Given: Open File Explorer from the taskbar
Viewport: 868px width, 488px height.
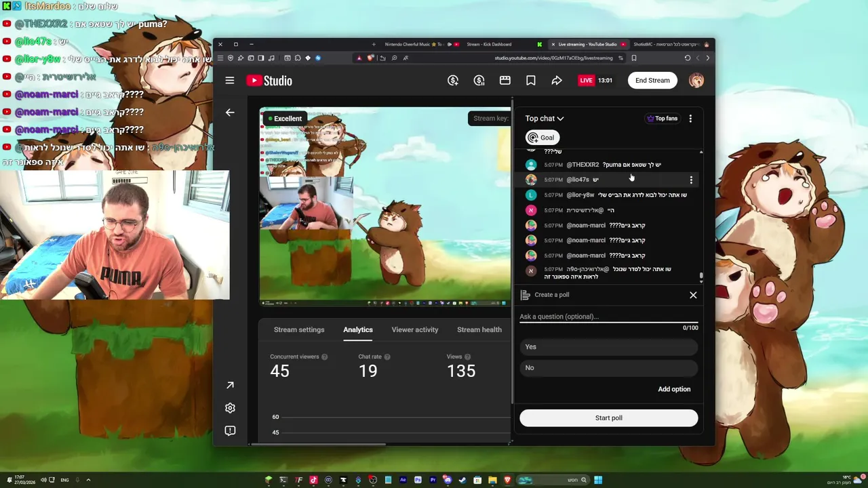Looking at the screenshot, I should coord(492,480).
